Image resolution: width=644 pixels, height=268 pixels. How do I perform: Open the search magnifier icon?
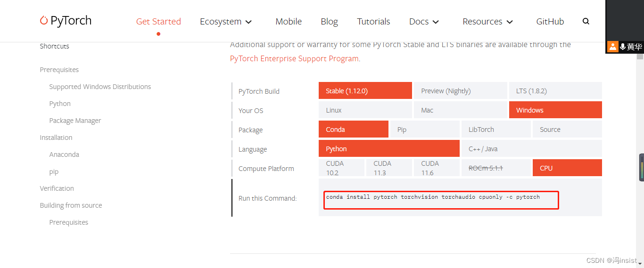(586, 21)
